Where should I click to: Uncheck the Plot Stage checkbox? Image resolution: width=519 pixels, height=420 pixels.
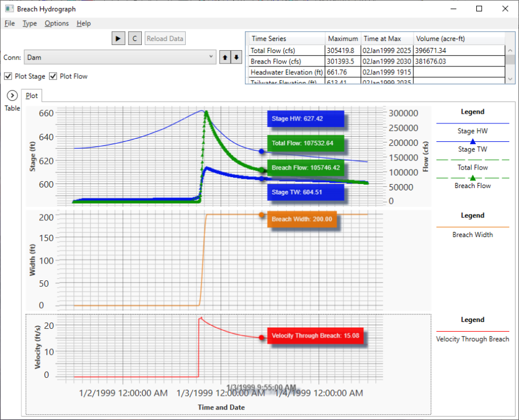pos(8,76)
